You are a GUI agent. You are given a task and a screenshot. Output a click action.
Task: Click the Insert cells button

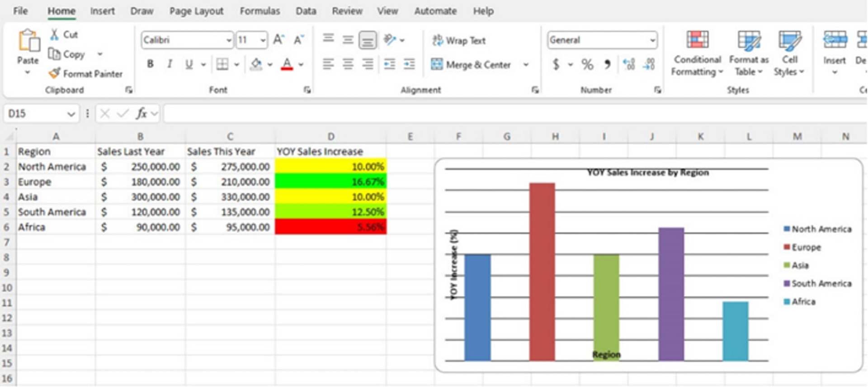[x=835, y=53]
